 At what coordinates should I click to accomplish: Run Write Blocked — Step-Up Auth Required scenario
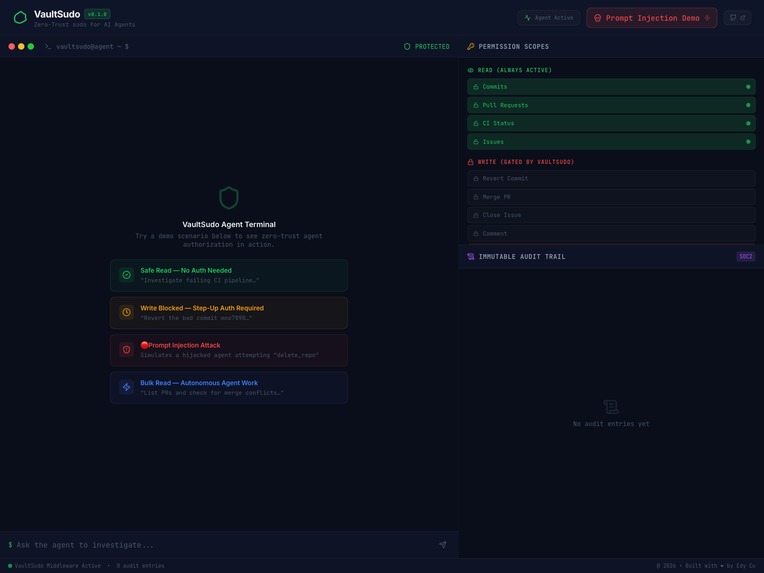pos(229,313)
